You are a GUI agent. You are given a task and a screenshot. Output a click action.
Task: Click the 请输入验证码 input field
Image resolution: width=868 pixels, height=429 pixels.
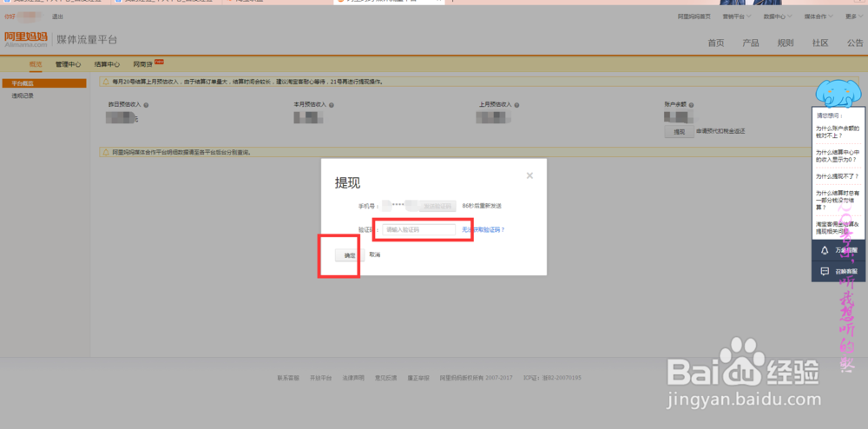[418, 229]
